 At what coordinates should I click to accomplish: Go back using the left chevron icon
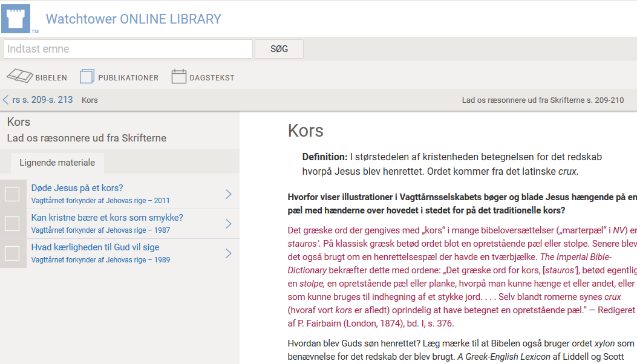click(5, 100)
